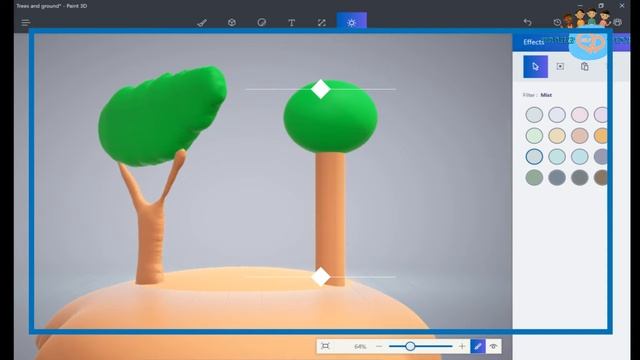Open the History clock icon

pos(557,22)
